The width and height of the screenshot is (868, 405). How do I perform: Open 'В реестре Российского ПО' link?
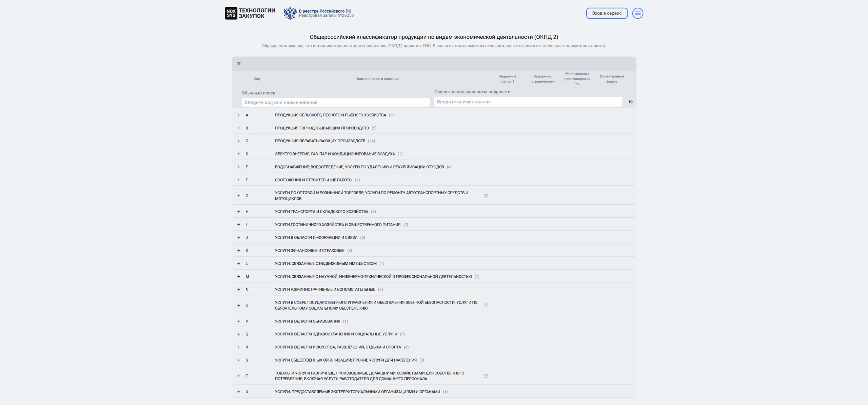pyautogui.click(x=325, y=11)
